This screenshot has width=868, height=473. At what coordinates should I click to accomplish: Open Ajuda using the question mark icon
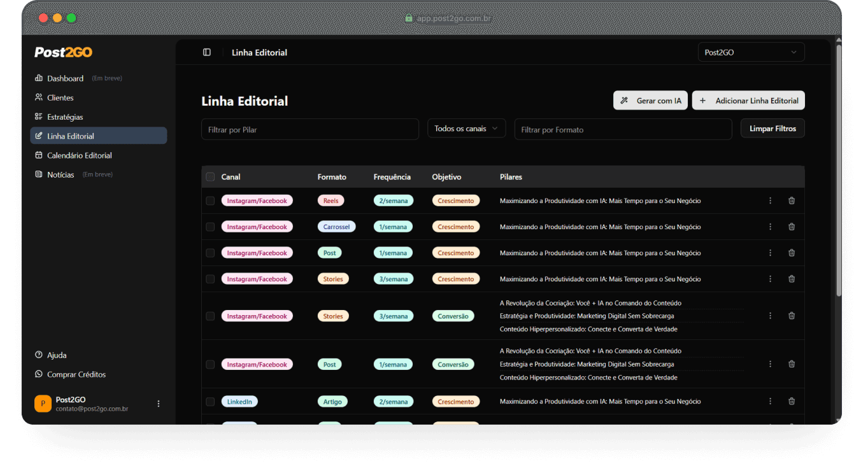[x=39, y=355]
